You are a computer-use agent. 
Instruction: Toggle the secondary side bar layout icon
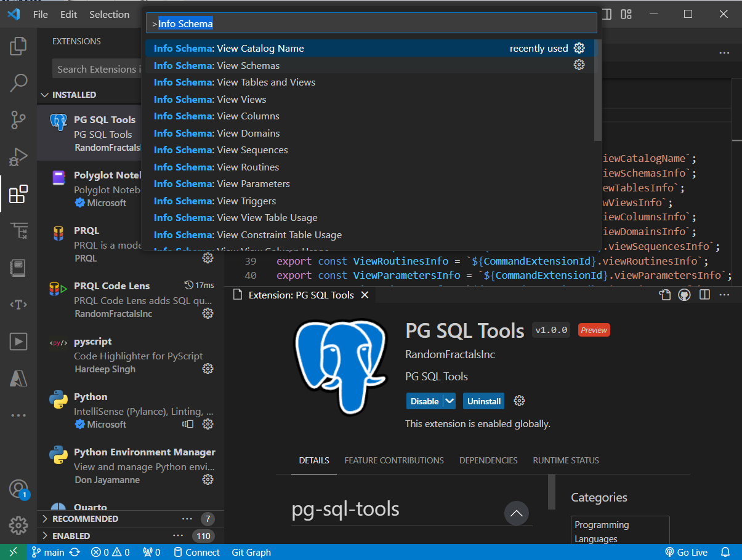pyautogui.click(x=607, y=14)
